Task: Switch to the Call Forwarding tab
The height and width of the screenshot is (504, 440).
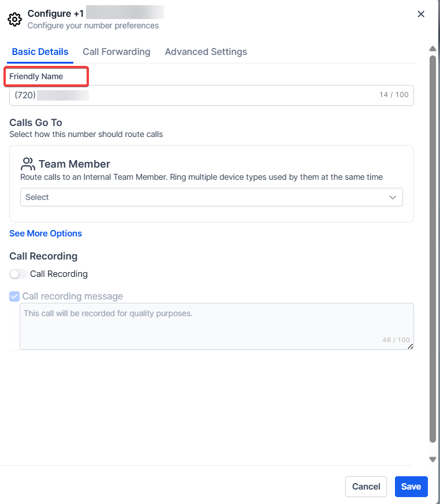Action: [x=116, y=52]
